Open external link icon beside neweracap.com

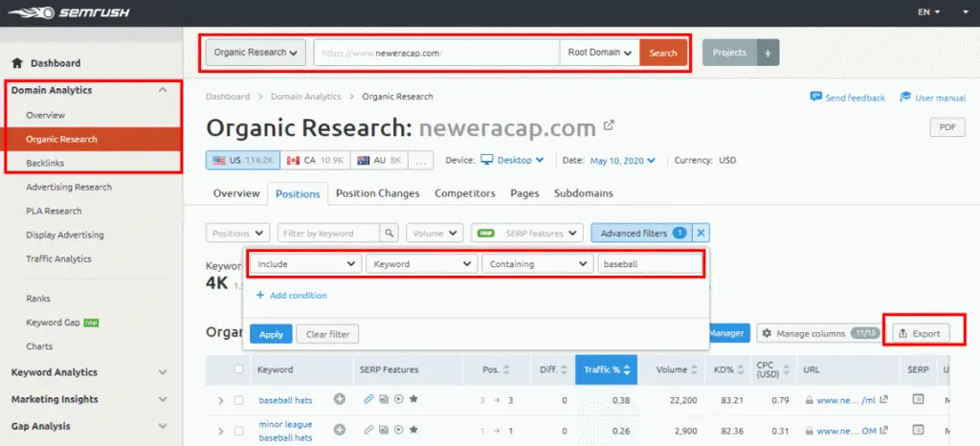609,125
